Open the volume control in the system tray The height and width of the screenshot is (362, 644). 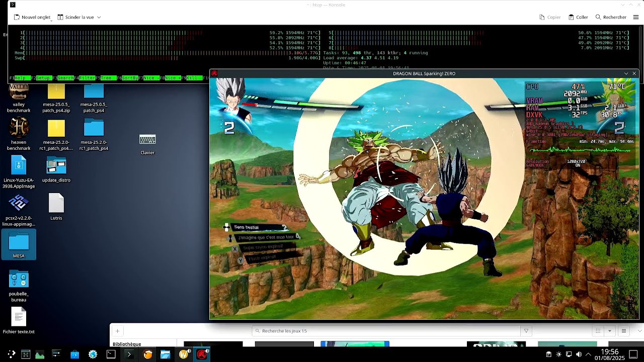[579, 354]
